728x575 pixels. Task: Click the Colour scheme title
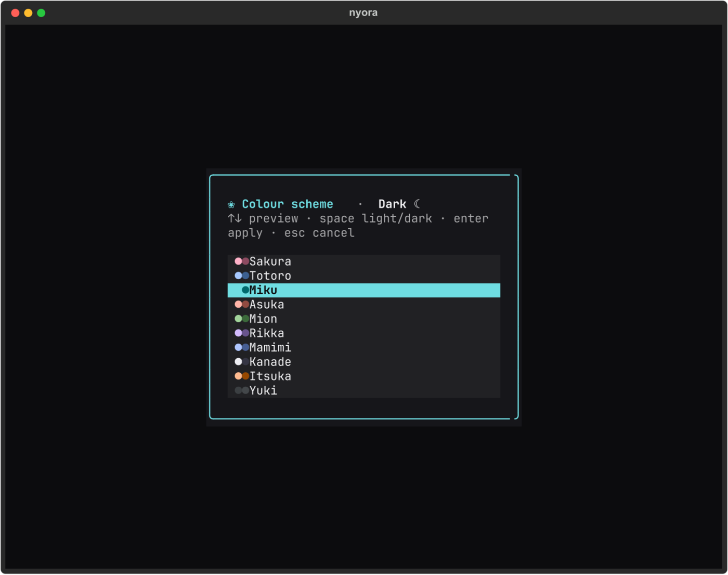point(287,204)
